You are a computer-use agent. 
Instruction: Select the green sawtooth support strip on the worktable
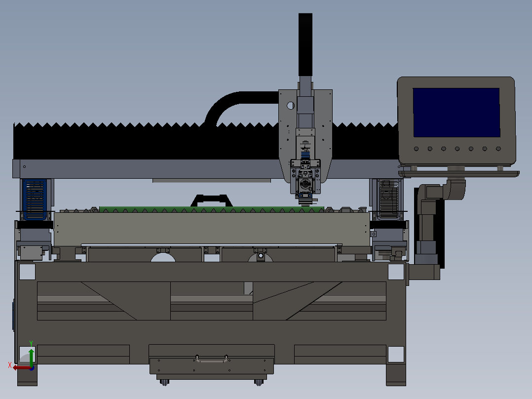click(x=212, y=210)
